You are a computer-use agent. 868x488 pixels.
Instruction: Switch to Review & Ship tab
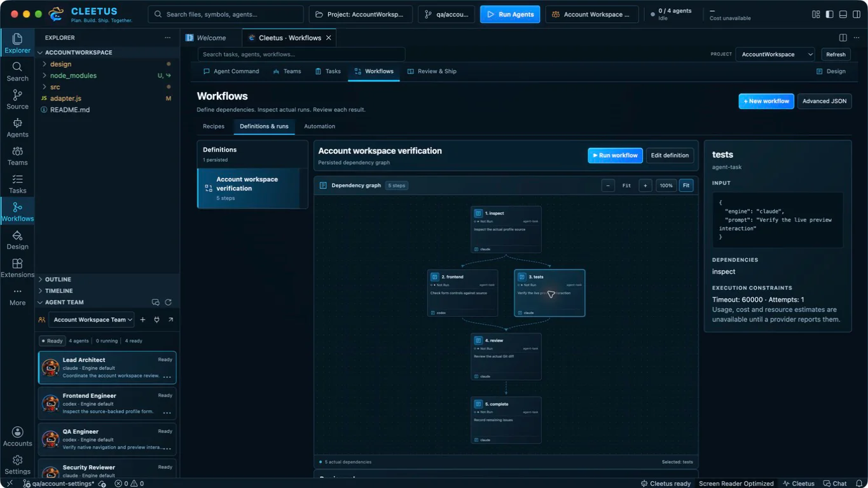[x=432, y=71]
